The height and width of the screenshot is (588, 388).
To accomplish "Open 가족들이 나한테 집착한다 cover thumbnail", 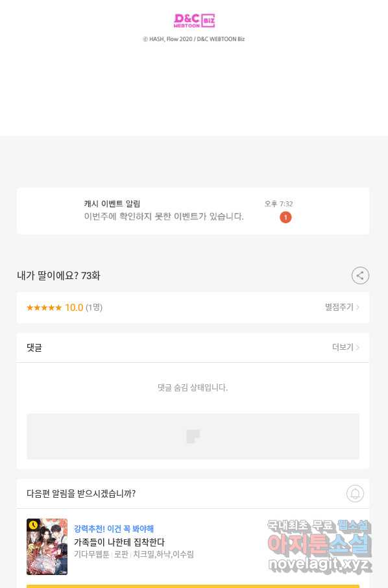I will [x=47, y=546].
